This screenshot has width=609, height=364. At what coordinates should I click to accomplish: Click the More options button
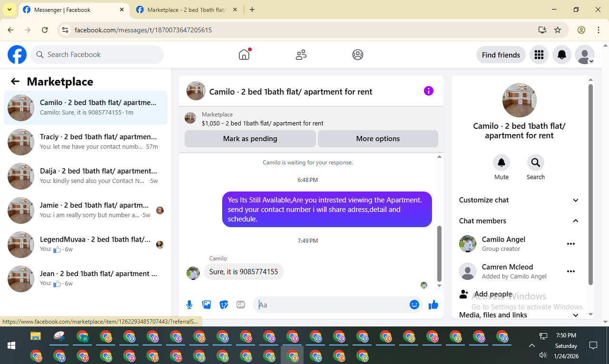tap(378, 139)
